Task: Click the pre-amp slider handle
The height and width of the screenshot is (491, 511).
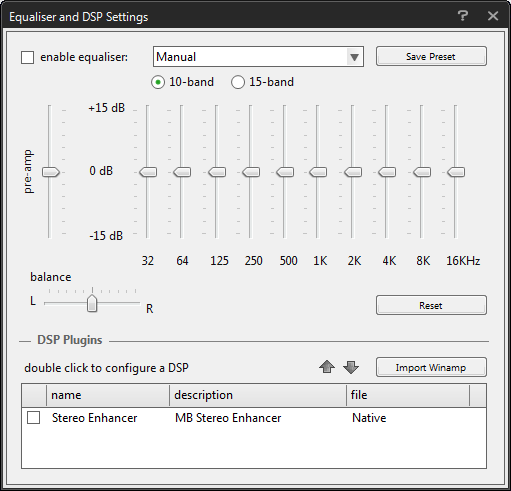Action: (51, 172)
